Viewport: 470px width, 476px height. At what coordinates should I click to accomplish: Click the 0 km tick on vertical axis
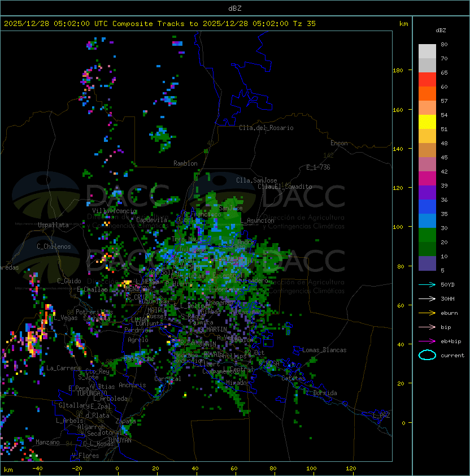coord(403,423)
